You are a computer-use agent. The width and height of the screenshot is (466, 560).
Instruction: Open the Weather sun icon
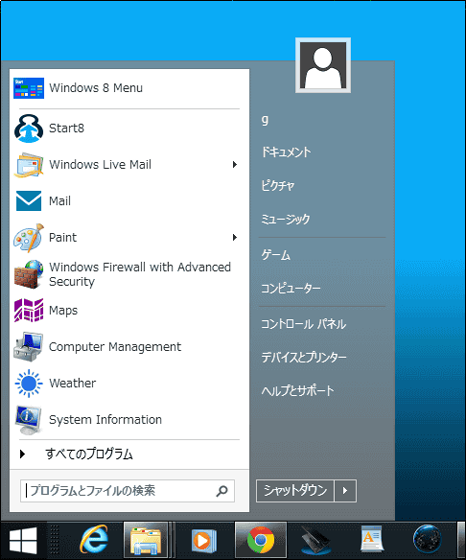click(x=29, y=383)
